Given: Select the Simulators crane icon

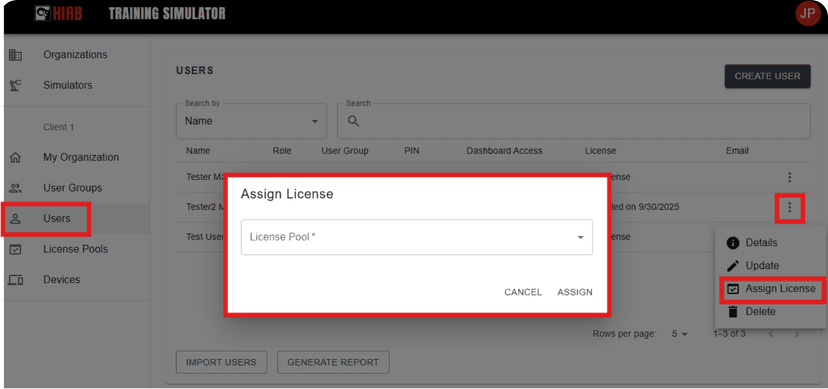Looking at the screenshot, I should (x=15, y=85).
